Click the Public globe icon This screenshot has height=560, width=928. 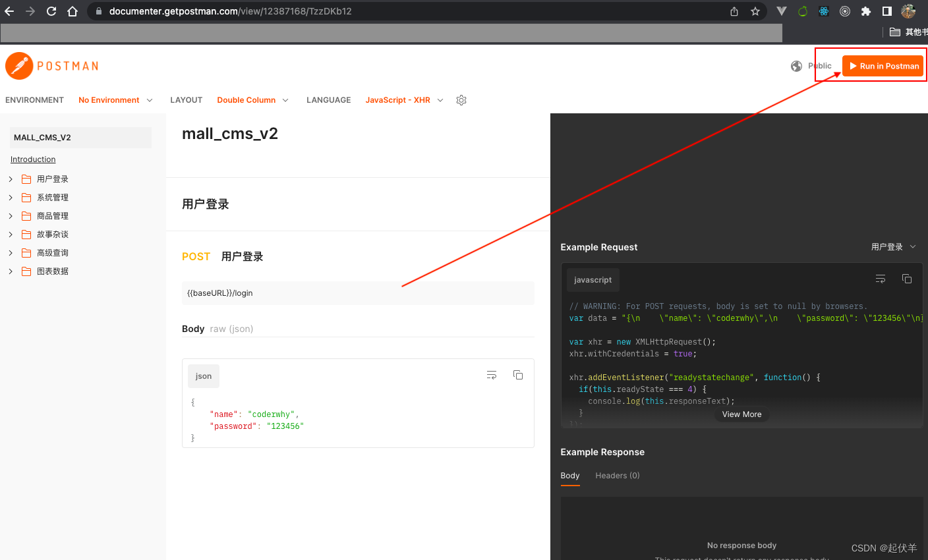(x=796, y=66)
